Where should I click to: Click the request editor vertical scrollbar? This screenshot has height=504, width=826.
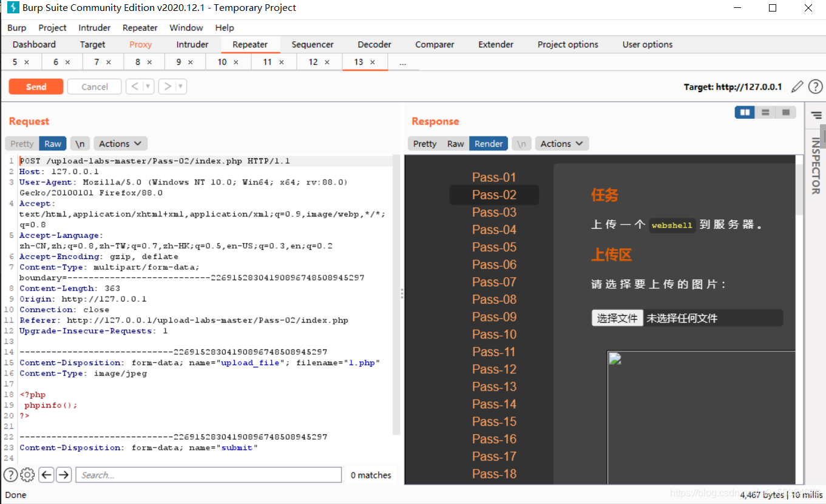[x=396, y=295]
